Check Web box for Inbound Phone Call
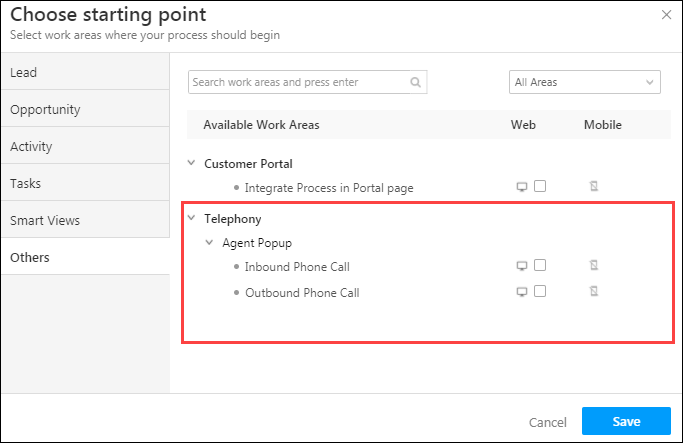 [x=540, y=265]
